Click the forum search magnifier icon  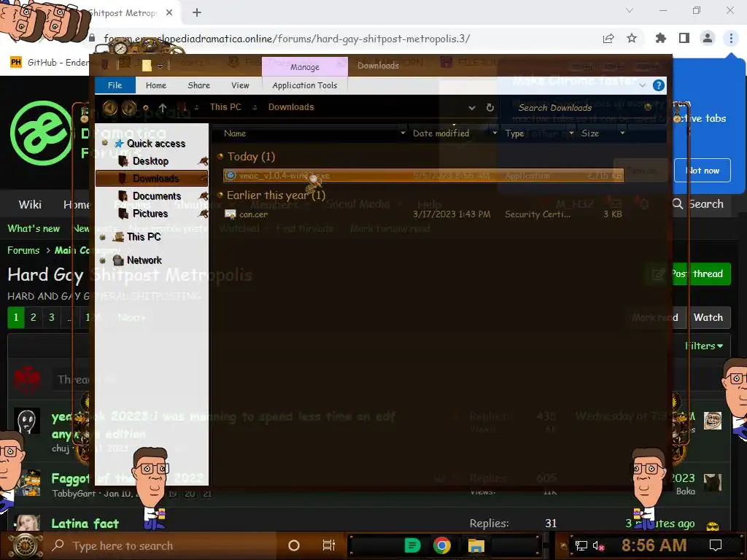coord(678,204)
